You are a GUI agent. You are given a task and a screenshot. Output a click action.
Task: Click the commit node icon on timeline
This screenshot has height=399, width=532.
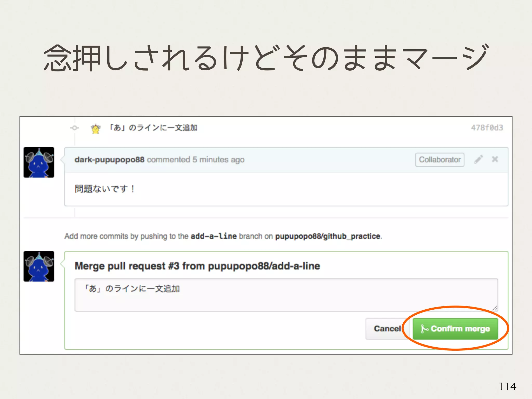pos(75,128)
